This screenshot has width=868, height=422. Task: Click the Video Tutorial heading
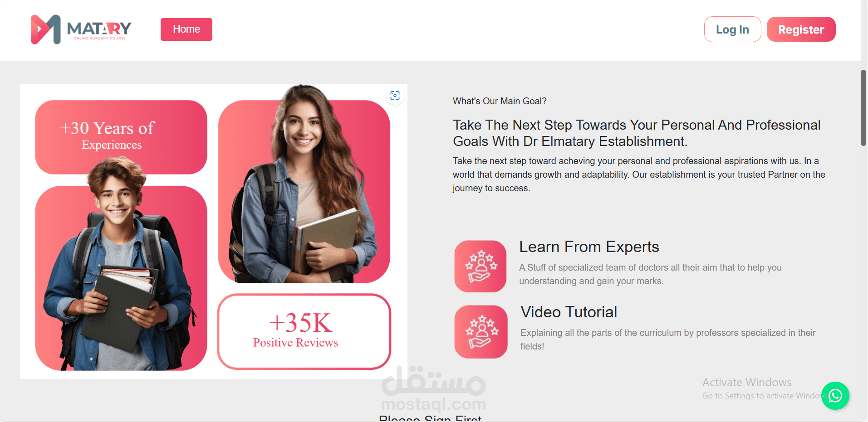point(569,312)
